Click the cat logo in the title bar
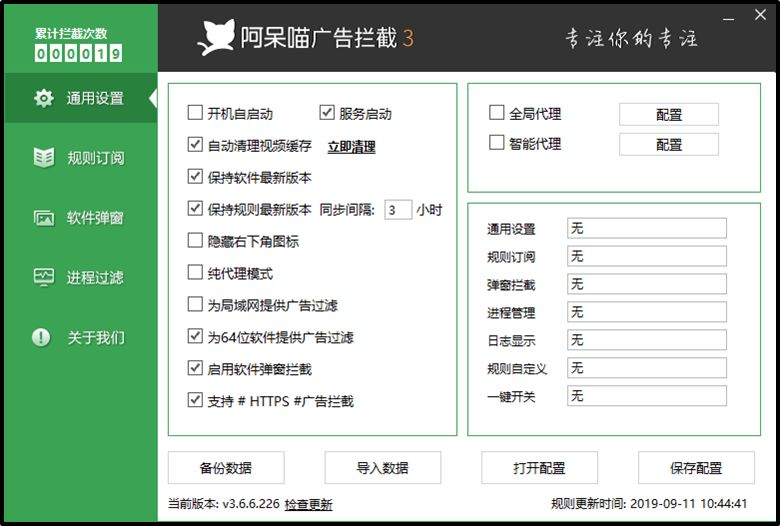 (216, 37)
